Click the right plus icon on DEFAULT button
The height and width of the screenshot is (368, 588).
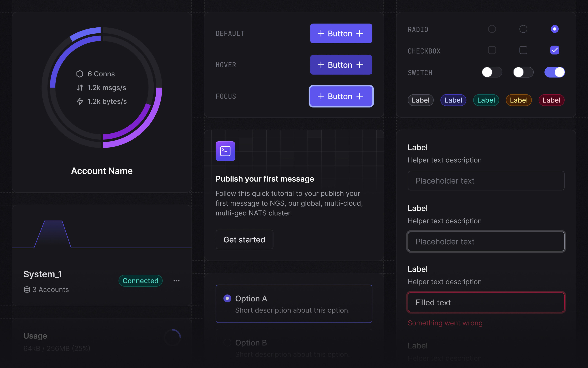coord(360,33)
